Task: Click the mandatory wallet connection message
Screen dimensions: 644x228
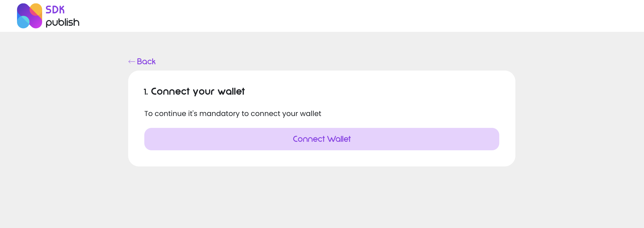Action: pyautogui.click(x=233, y=113)
